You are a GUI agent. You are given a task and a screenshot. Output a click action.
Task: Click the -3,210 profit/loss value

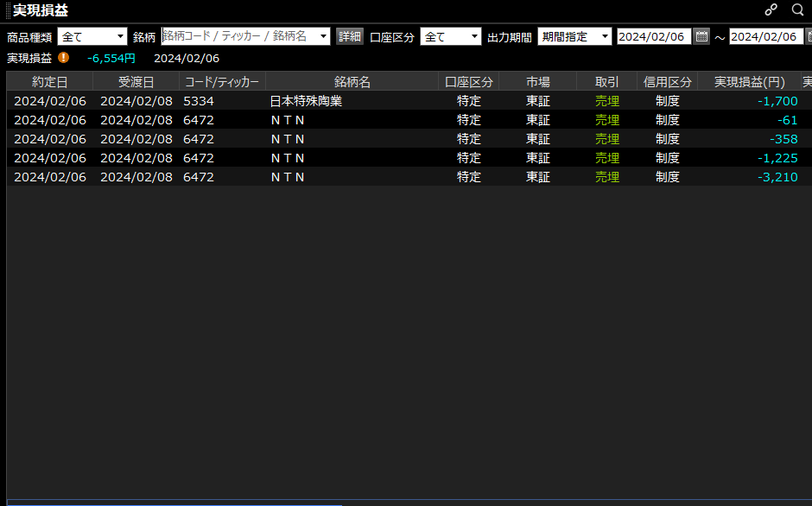777,177
